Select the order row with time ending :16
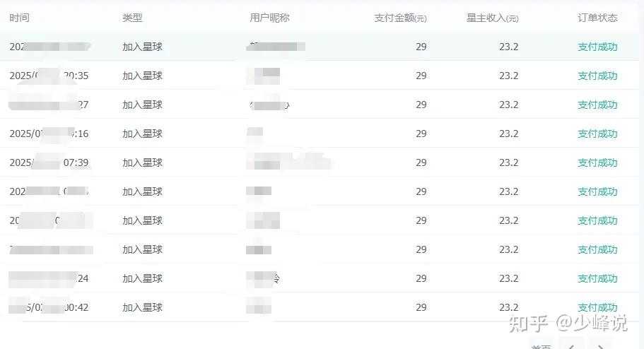 coord(320,134)
